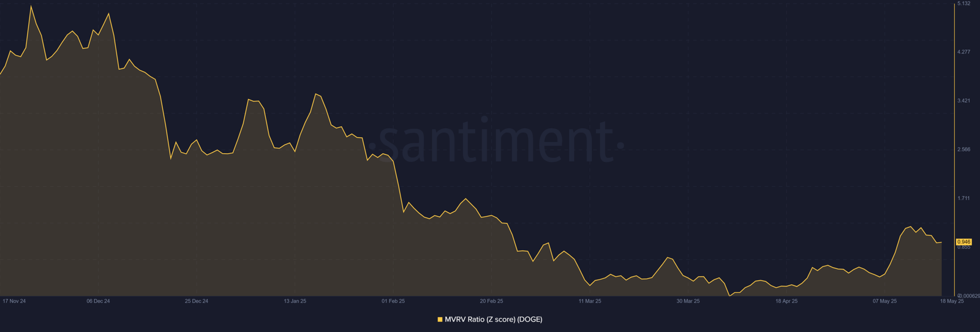This screenshot has width=980, height=332.
Task: Choose the 01 Feb 25 date label
Action: [393, 301]
